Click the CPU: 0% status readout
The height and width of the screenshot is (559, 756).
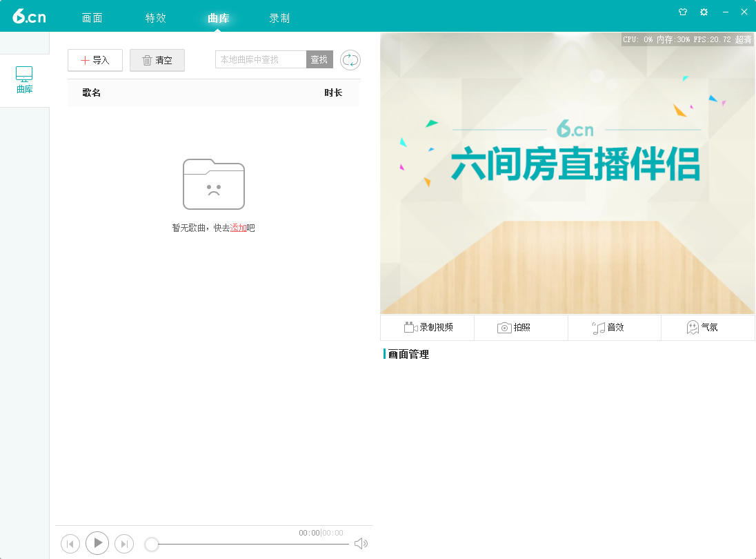[x=637, y=39]
